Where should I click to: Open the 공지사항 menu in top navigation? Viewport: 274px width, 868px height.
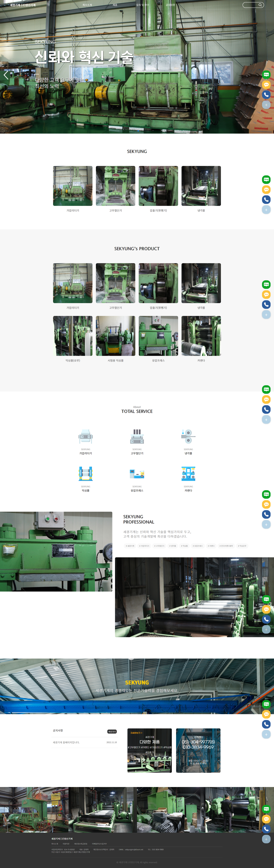[x=170, y=5]
